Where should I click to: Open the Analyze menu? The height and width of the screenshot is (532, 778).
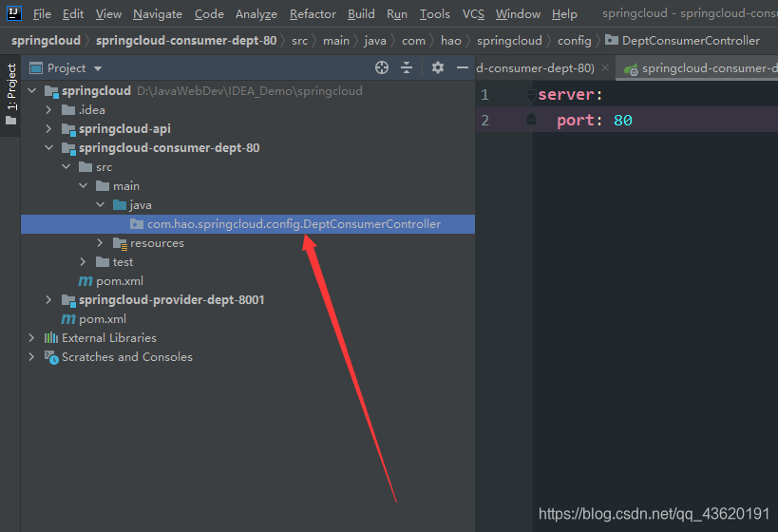pos(256,14)
